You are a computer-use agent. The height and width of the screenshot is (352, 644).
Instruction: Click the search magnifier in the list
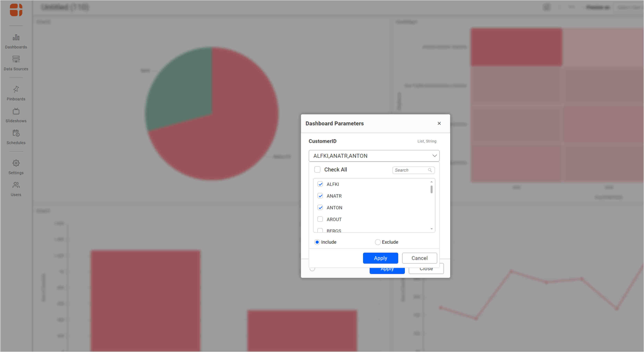point(430,170)
